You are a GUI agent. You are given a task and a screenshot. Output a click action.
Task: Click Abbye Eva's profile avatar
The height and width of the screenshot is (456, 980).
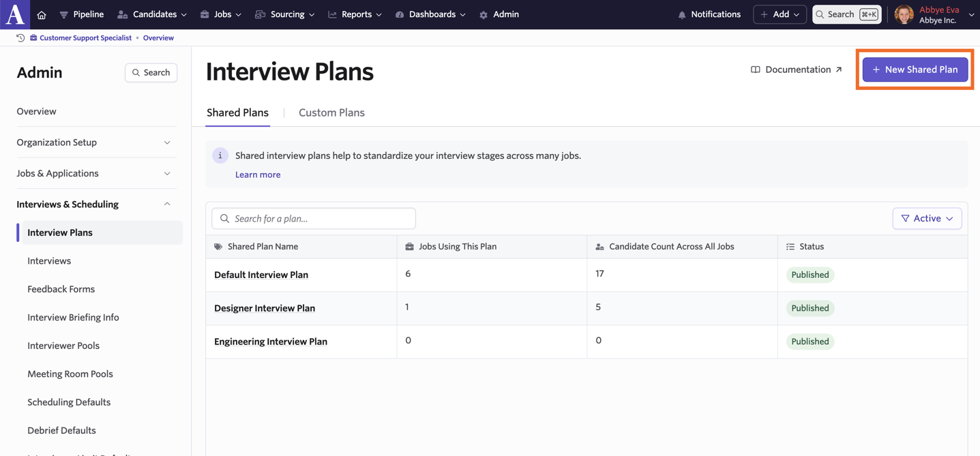pyautogui.click(x=904, y=14)
